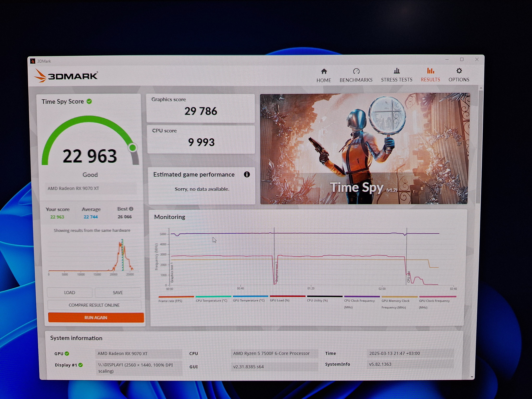
Task: Click the scrollbar down arrow
Action: tap(472, 377)
